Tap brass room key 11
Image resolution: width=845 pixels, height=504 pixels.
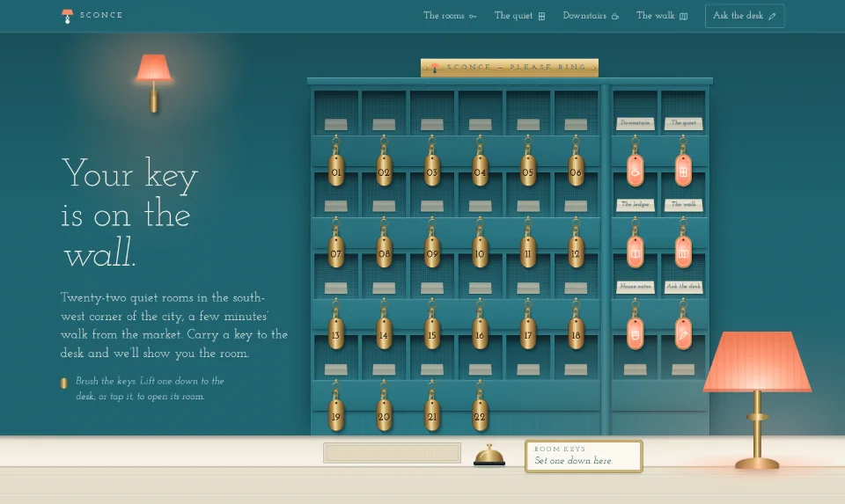[x=527, y=252]
